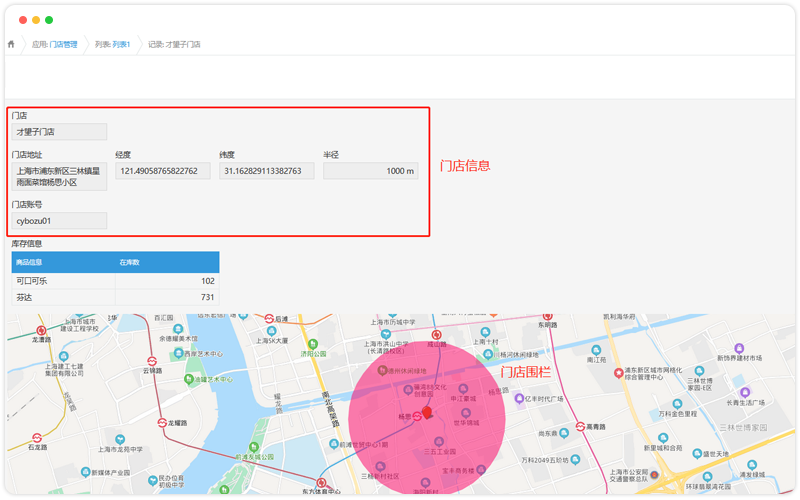Click the red store location marker on map

pyautogui.click(x=427, y=411)
